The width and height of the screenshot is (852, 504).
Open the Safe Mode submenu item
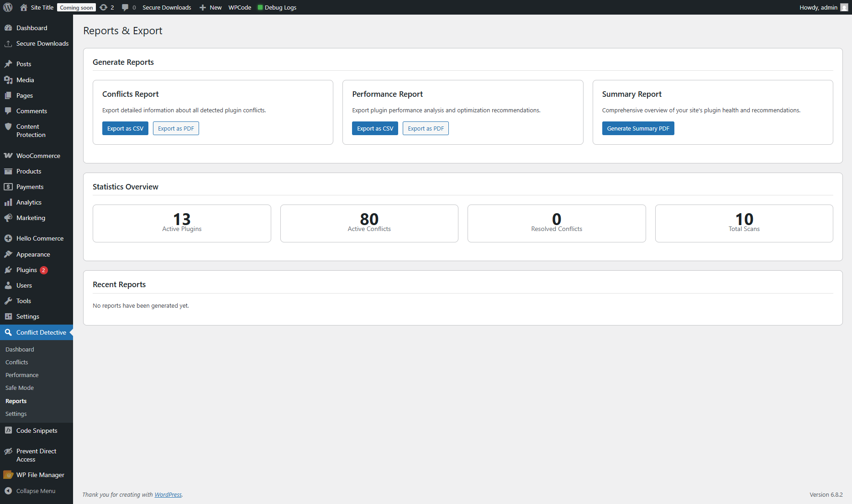pyautogui.click(x=20, y=388)
